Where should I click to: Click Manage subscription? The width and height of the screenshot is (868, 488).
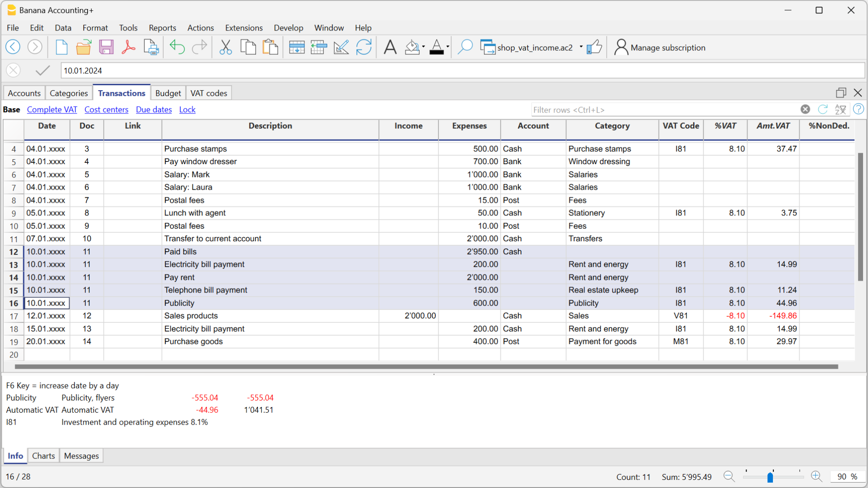[x=668, y=48]
